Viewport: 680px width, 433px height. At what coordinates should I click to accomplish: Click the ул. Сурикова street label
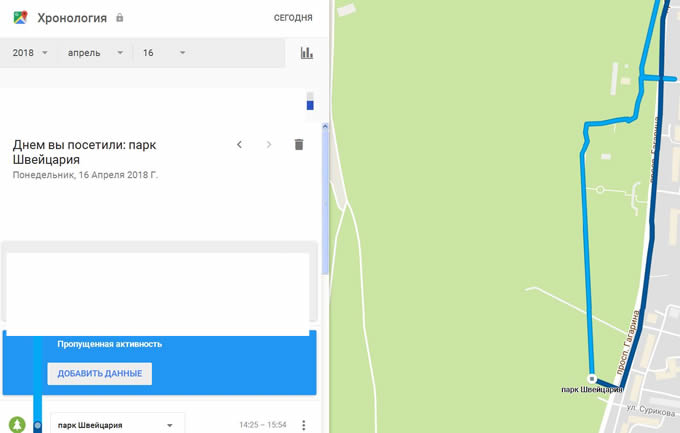(651, 410)
